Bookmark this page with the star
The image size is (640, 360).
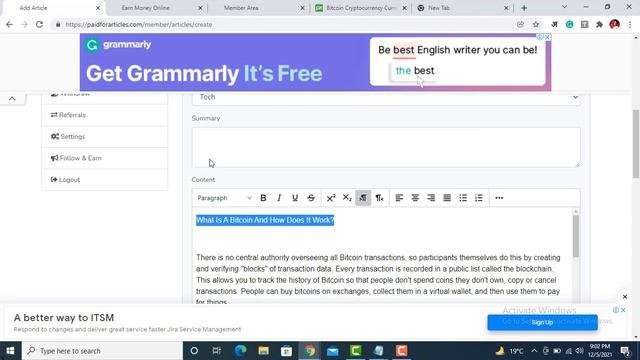click(536, 24)
